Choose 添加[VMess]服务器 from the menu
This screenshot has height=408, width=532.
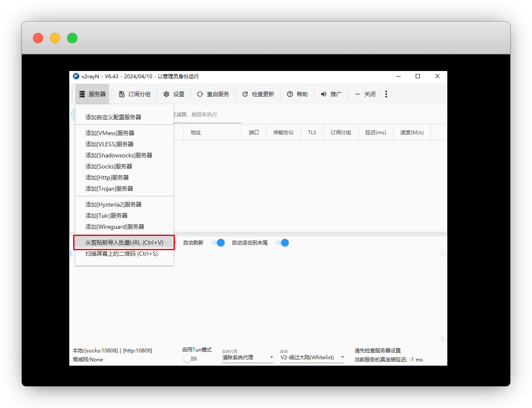[x=110, y=133]
